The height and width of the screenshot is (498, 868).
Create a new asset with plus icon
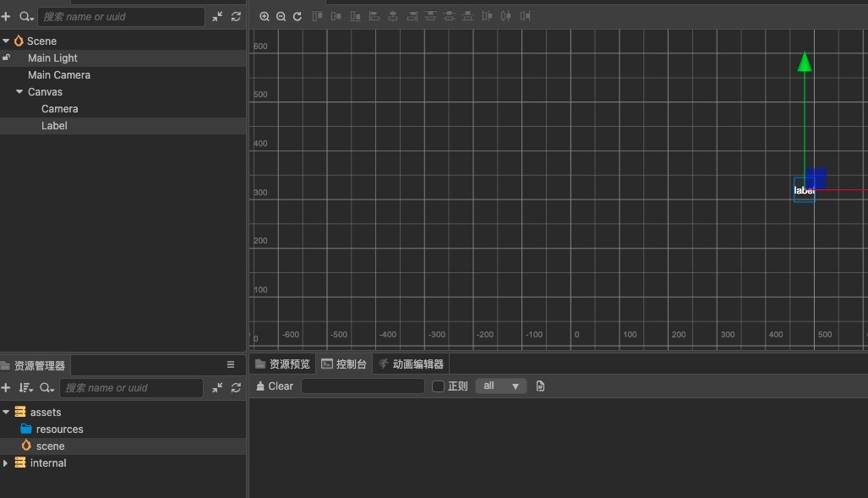(6, 388)
